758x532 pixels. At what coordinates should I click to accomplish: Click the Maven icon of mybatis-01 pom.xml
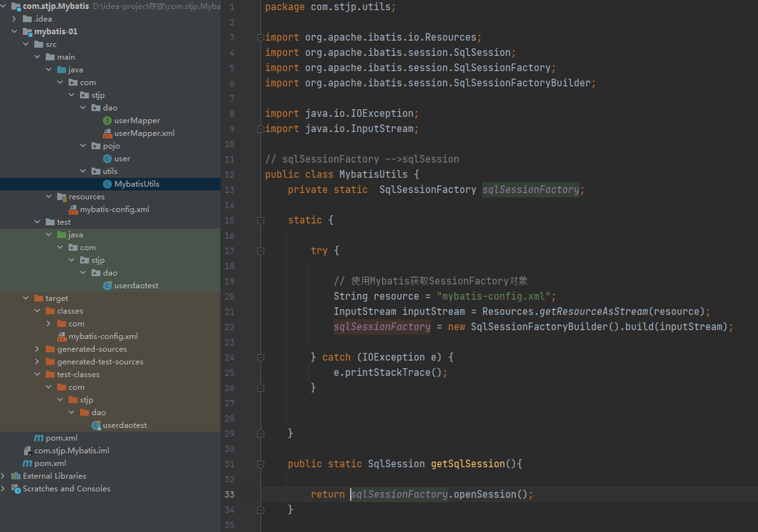pyautogui.click(x=39, y=438)
